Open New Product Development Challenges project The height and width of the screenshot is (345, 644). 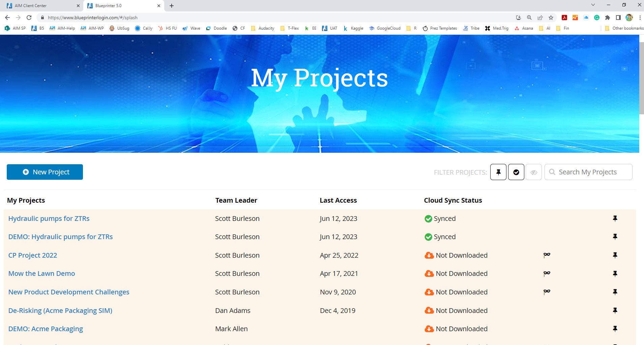pos(69,292)
